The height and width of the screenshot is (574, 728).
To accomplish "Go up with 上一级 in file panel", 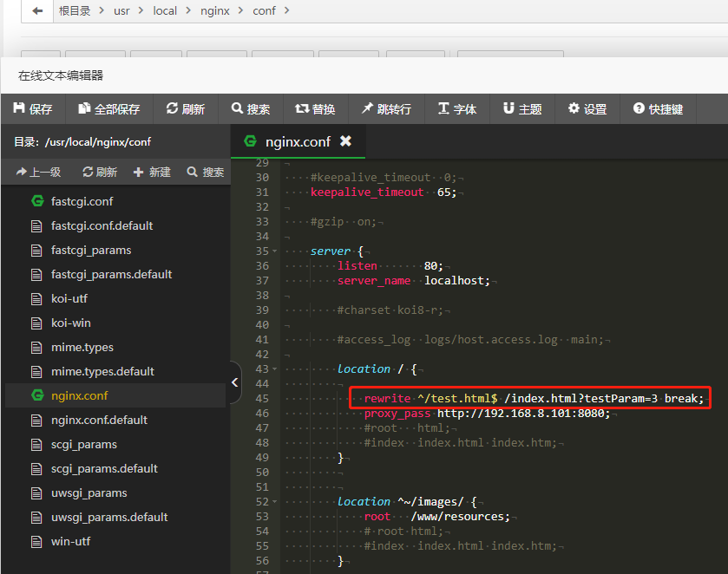I will click(x=38, y=173).
